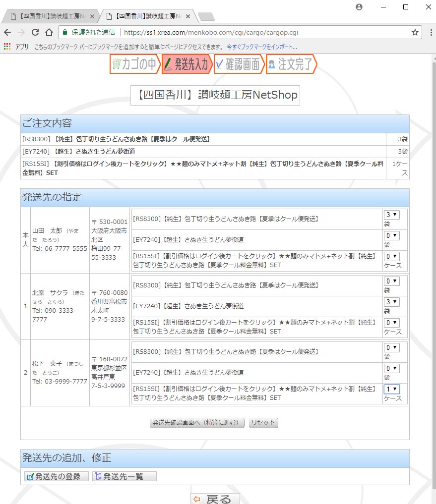The height and width of the screenshot is (504, 436).
Task: Open EY7240 quantity dropdown for 松下 東子
Action: pos(391,368)
